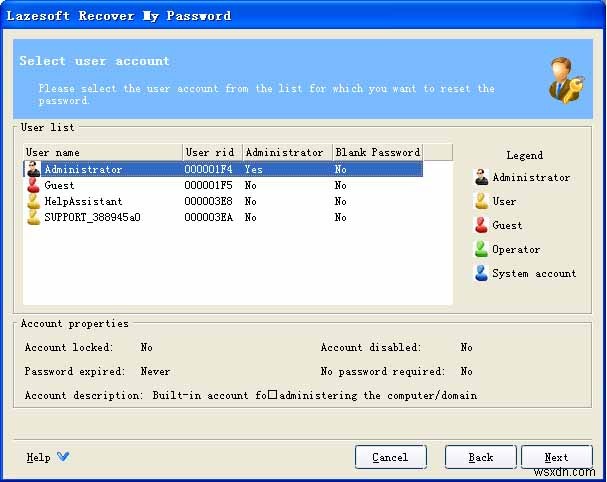Viewport: 607px width, 482px height.
Task: Click the rid value 000003E8
Action: click(208, 201)
